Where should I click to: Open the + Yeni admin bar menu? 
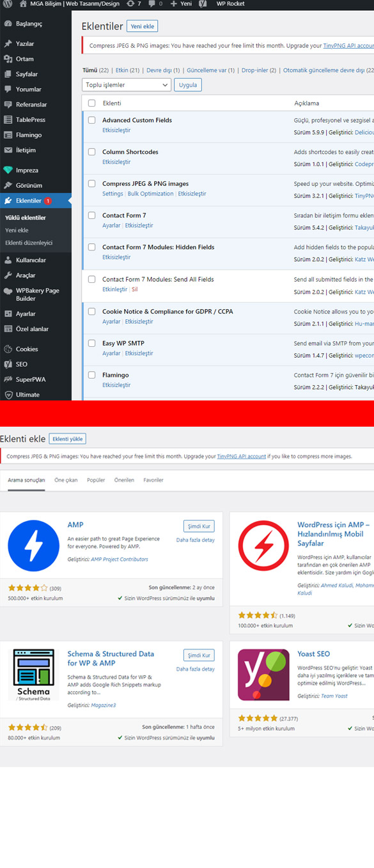pos(181,4)
